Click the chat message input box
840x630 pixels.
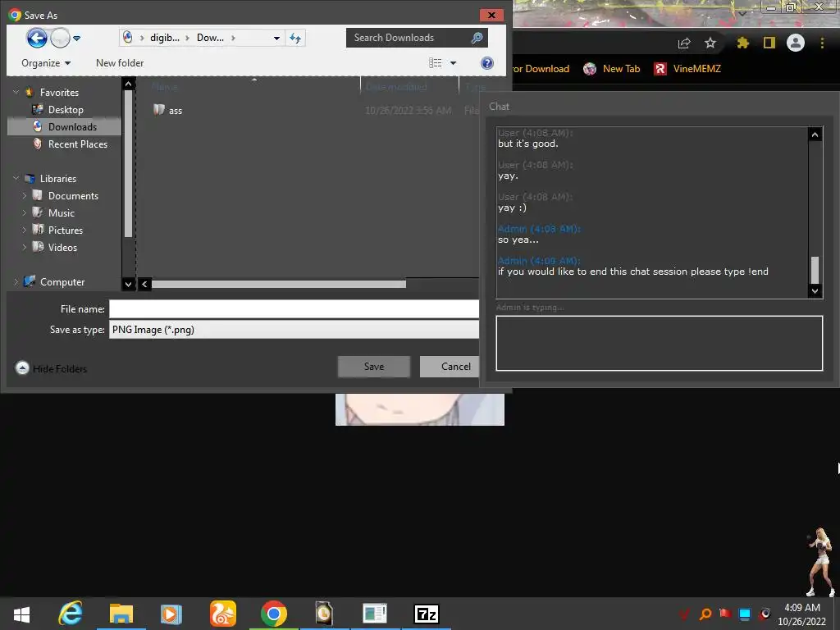click(x=659, y=343)
